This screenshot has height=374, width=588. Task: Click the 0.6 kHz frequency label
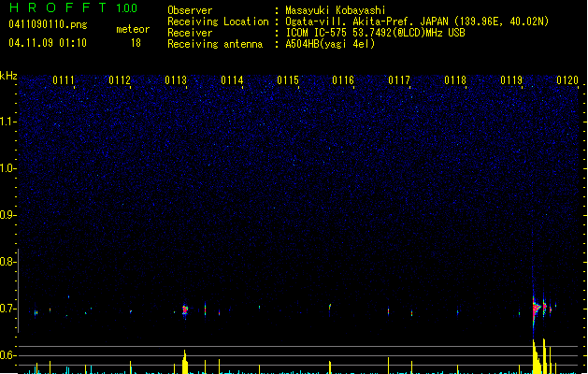pos(7,355)
